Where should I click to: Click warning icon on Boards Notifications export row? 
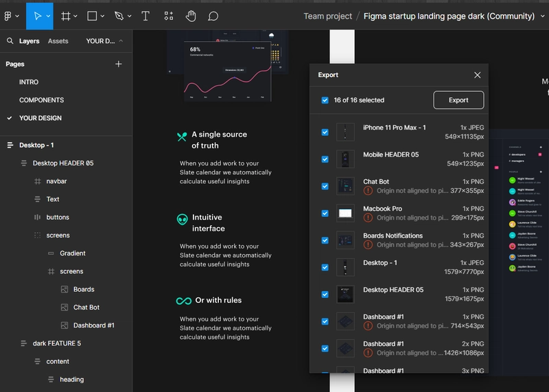click(368, 244)
